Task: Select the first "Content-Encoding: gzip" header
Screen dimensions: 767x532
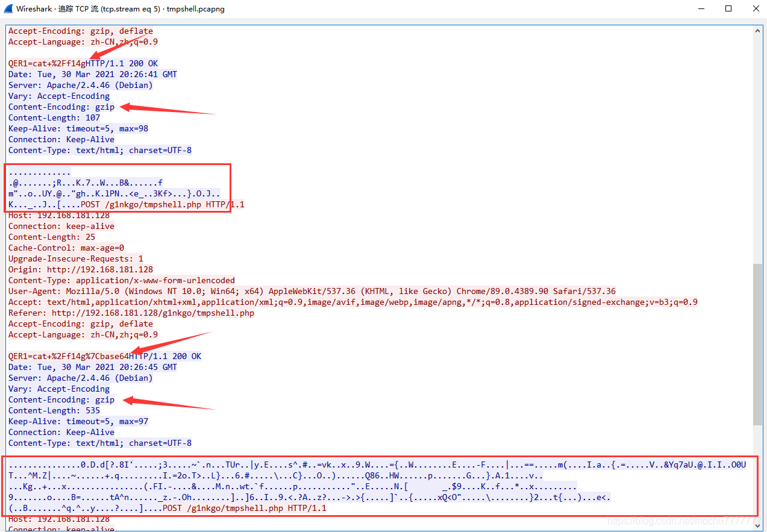Action: pyautogui.click(x=60, y=107)
